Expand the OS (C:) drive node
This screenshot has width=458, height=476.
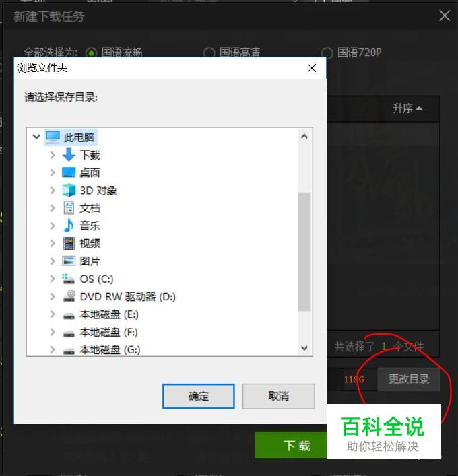pyautogui.click(x=53, y=279)
